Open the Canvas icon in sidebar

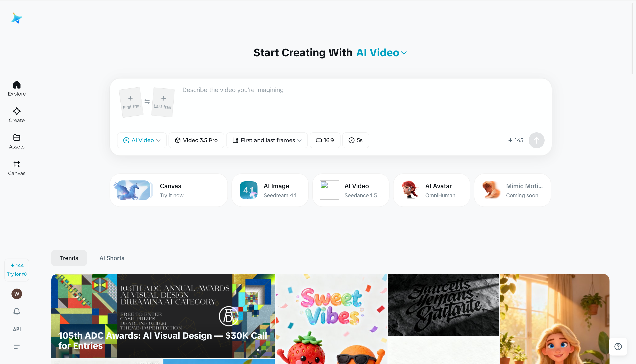point(17,164)
